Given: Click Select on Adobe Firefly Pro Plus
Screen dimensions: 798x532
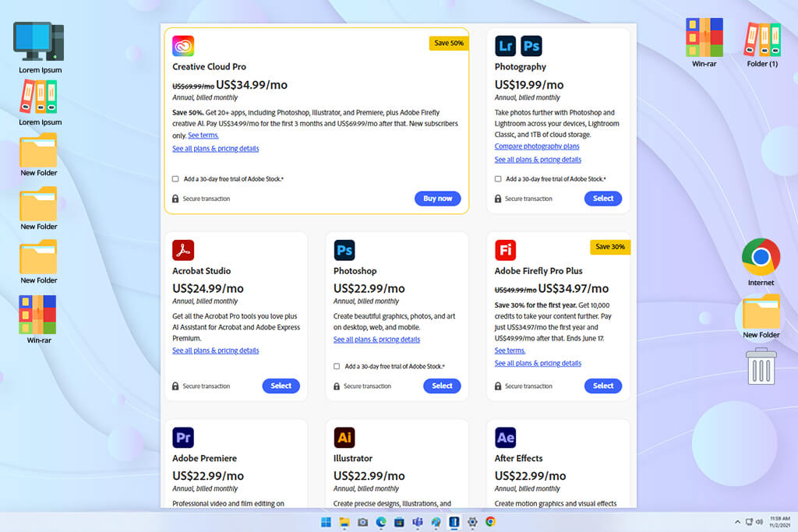Looking at the screenshot, I should 603,386.
